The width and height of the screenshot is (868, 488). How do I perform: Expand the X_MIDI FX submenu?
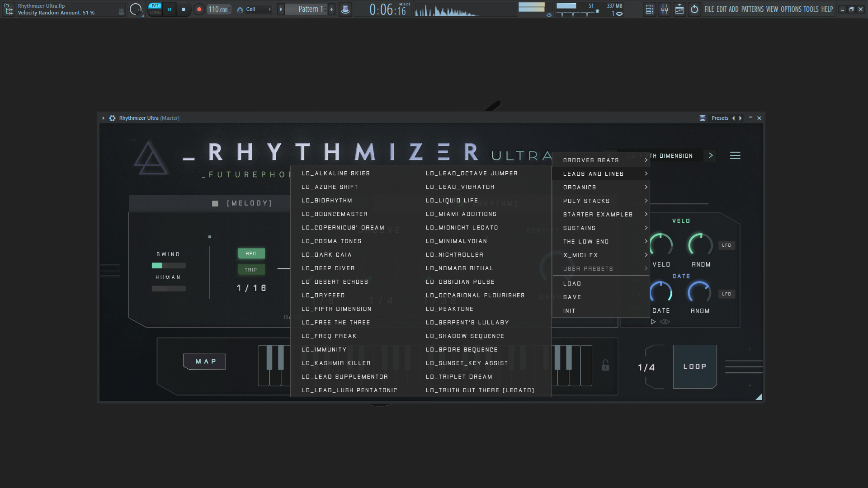[x=601, y=255]
